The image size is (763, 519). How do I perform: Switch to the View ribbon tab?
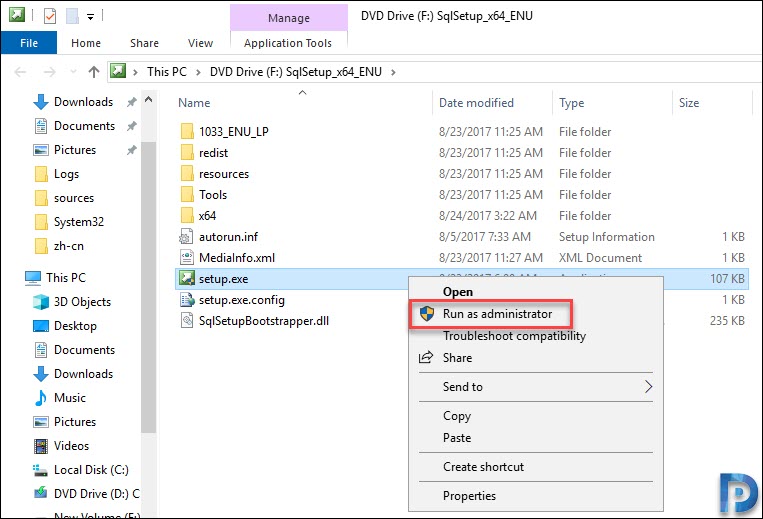200,43
